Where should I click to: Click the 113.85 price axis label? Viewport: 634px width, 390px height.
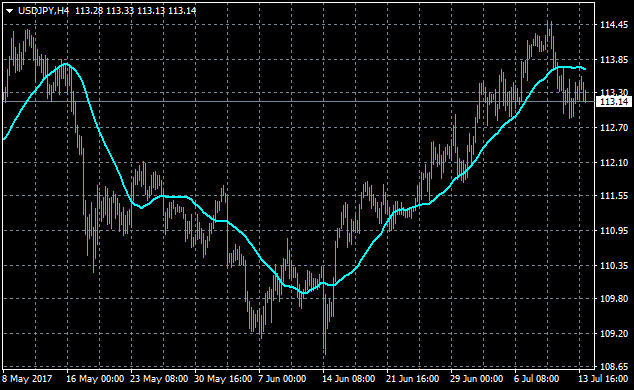coord(614,60)
